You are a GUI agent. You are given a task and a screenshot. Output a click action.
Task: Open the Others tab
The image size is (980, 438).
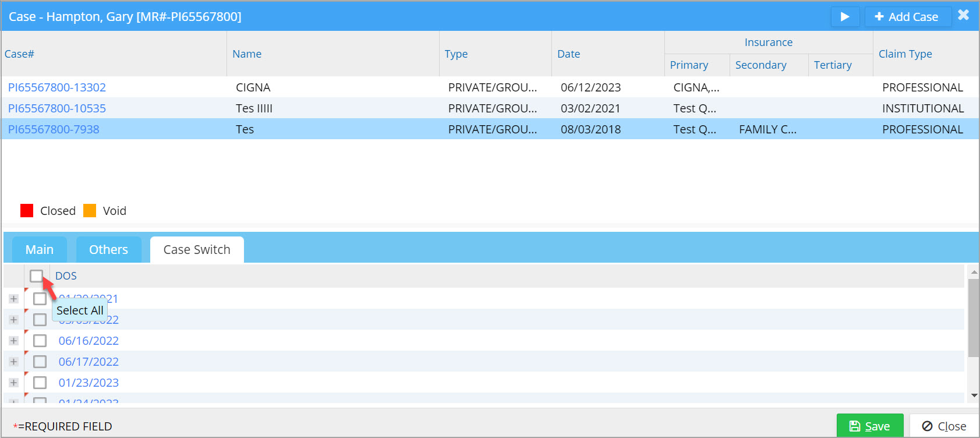coord(108,250)
